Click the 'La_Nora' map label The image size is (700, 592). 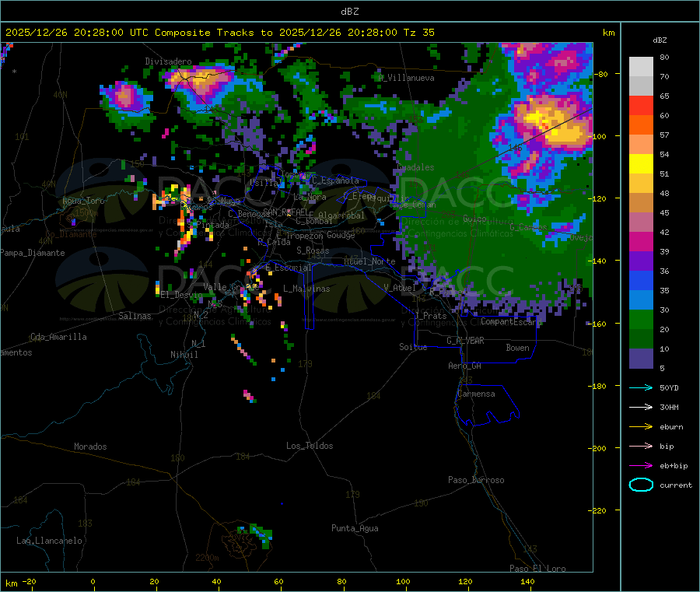tap(310, 197)
